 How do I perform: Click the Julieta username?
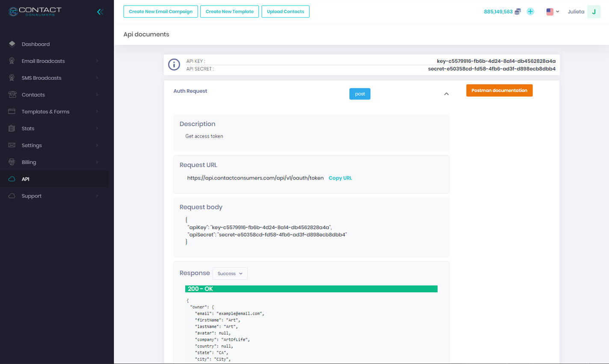coord(576,12)
